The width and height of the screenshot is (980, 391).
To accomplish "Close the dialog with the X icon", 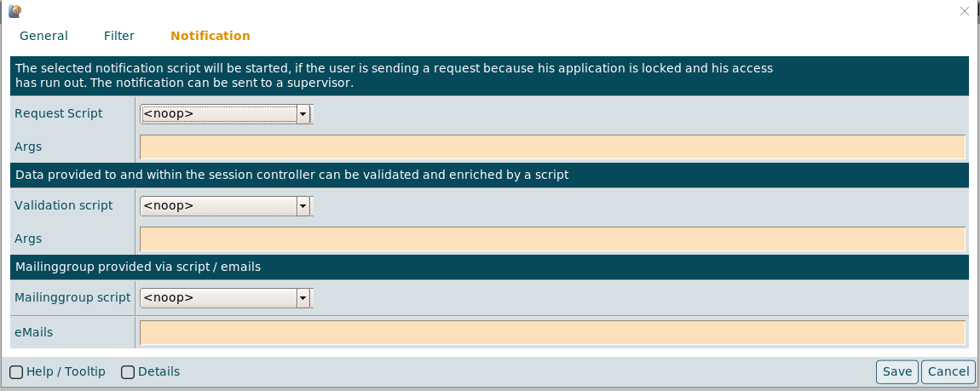I will (x=965, y=11).
